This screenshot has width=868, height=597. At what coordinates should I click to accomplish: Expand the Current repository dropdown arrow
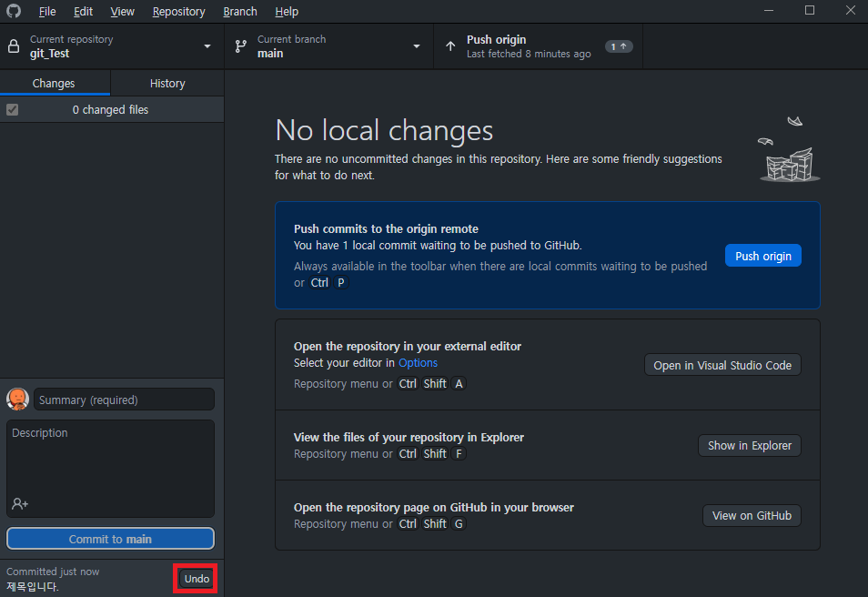(x=207, y=46)
